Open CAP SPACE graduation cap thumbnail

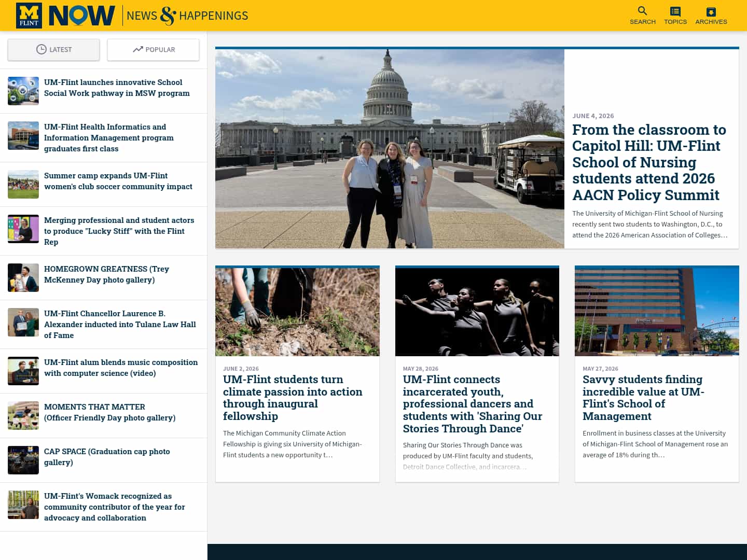coord(23,460)
